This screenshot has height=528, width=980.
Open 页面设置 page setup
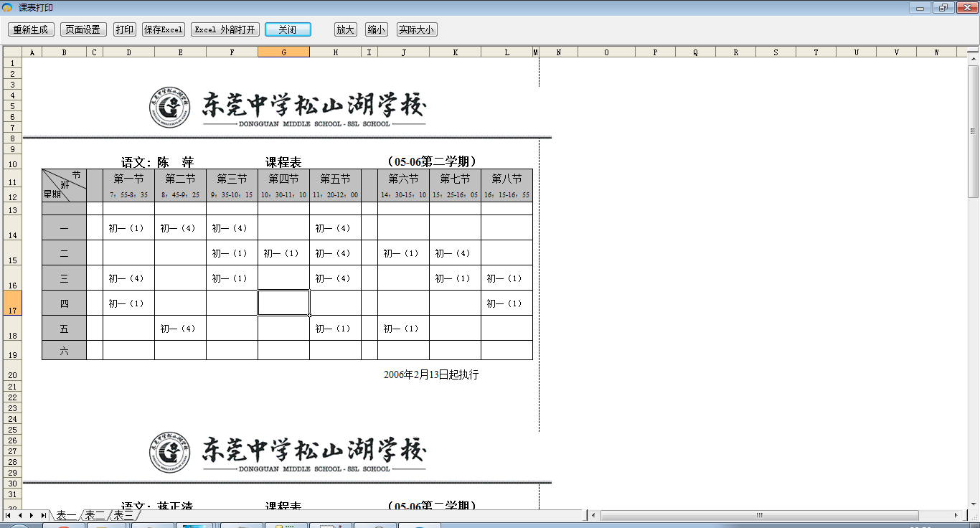pos(83,29)
